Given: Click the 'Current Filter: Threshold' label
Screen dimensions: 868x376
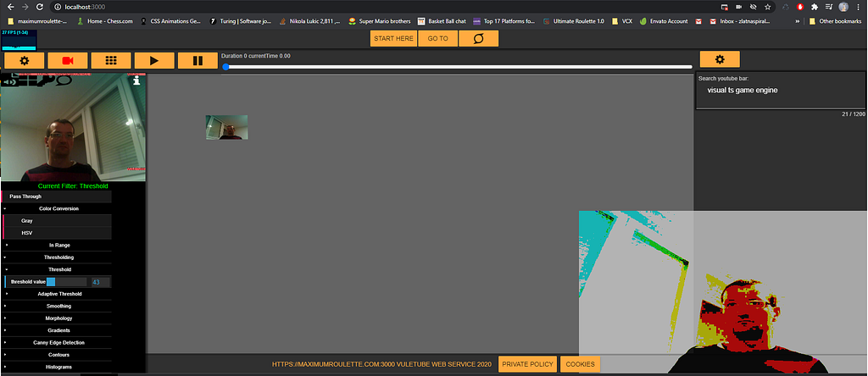Looking at the screenshot, I should 73,186.
